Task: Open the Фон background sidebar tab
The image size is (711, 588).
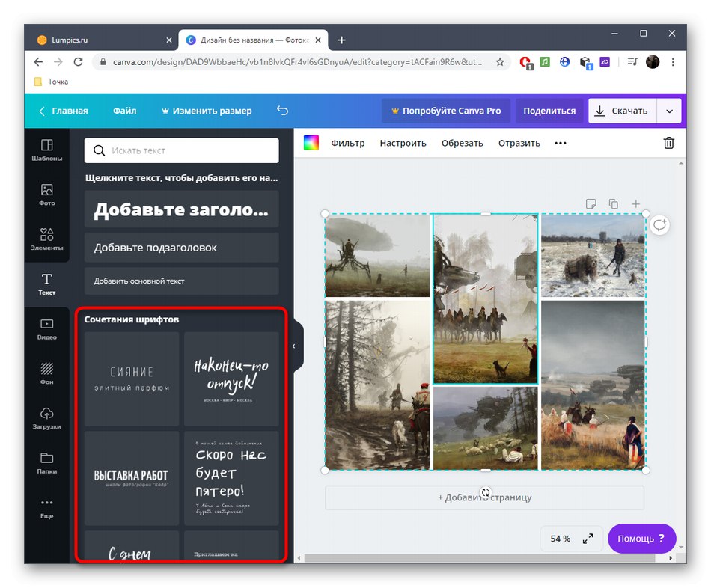Action: [x=46, y=373]
